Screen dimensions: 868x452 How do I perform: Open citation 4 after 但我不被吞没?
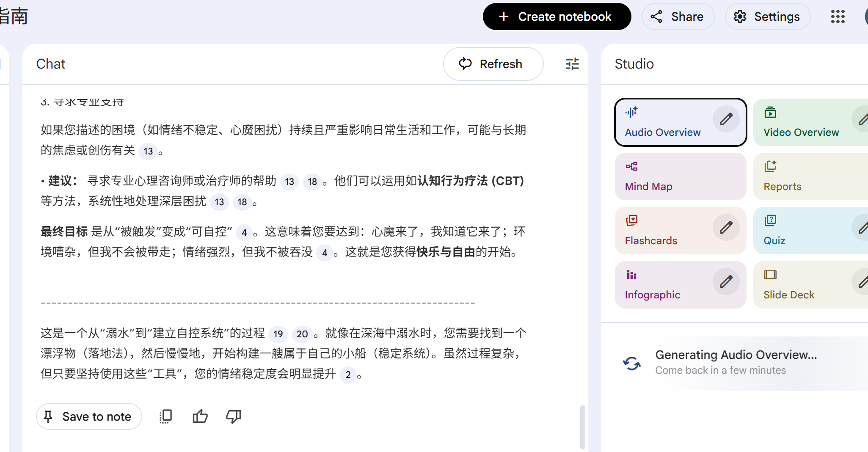[325, 253]
